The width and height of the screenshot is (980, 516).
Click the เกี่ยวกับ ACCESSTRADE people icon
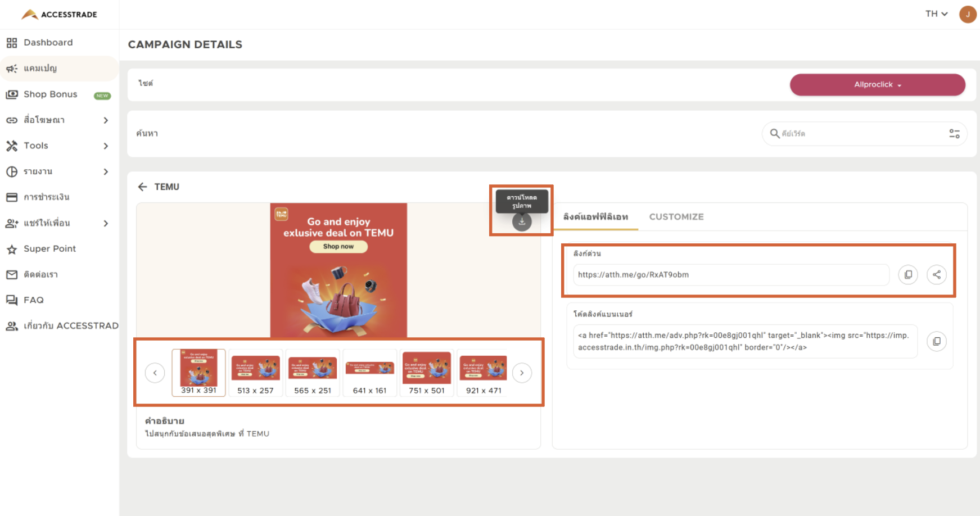(x=12, y=326)
